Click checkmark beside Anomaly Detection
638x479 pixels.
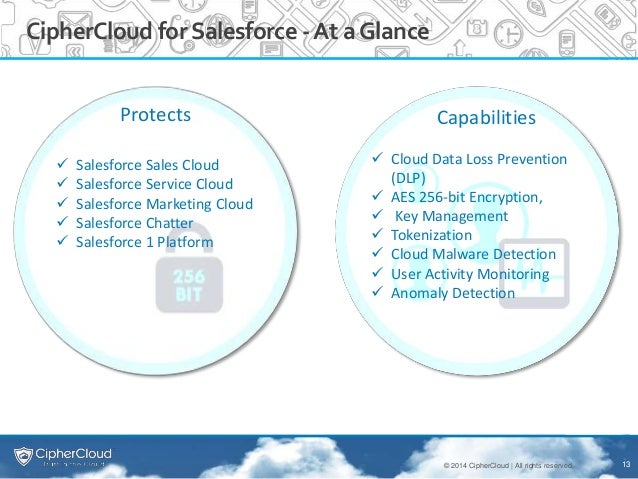coord(377,291)
